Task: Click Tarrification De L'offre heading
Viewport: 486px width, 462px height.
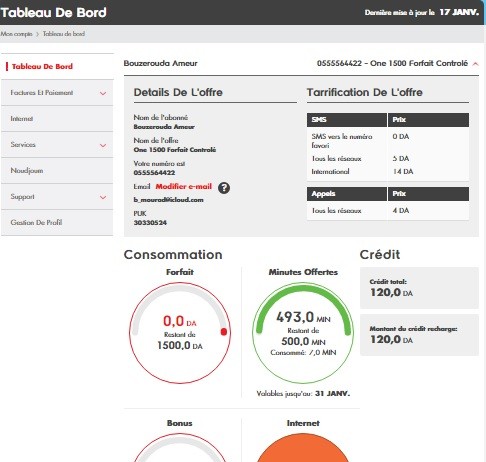Action: [365, 92]
